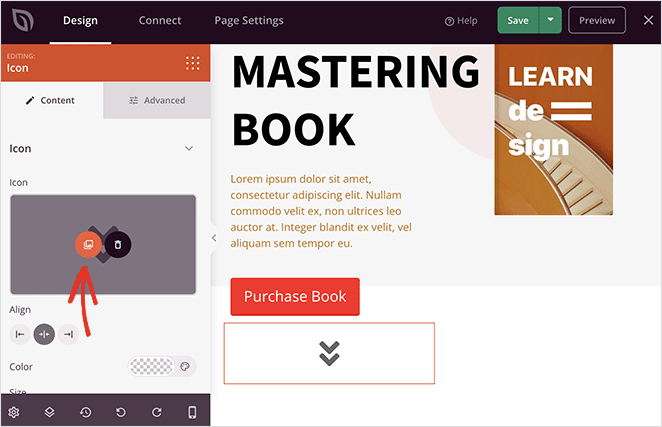
Task: Align the icon to the right
Action: [68, 334]
